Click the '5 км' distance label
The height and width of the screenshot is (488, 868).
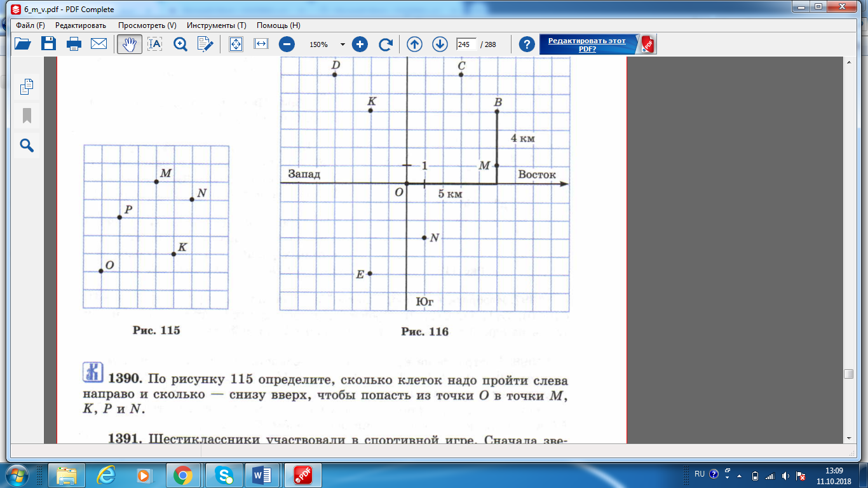[x=450, y=194]
